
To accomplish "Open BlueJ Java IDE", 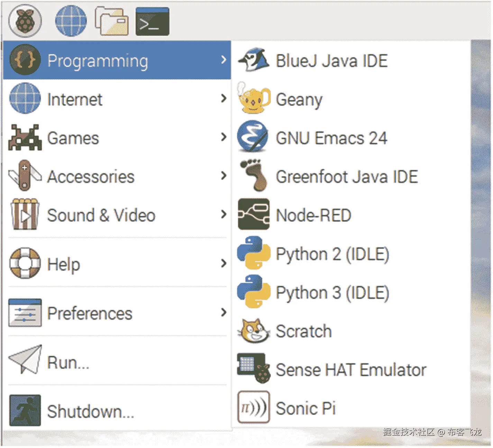I will tap(331, 61).
